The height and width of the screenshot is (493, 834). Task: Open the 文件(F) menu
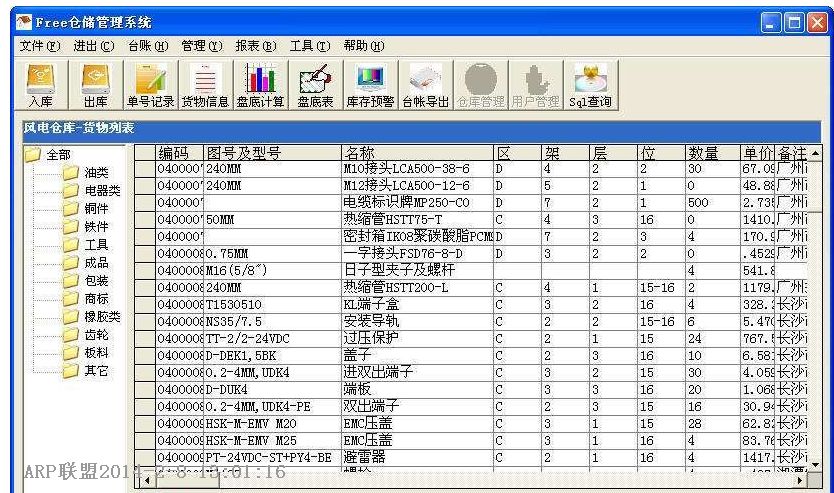pyautogui.click(x=39, y=46)
